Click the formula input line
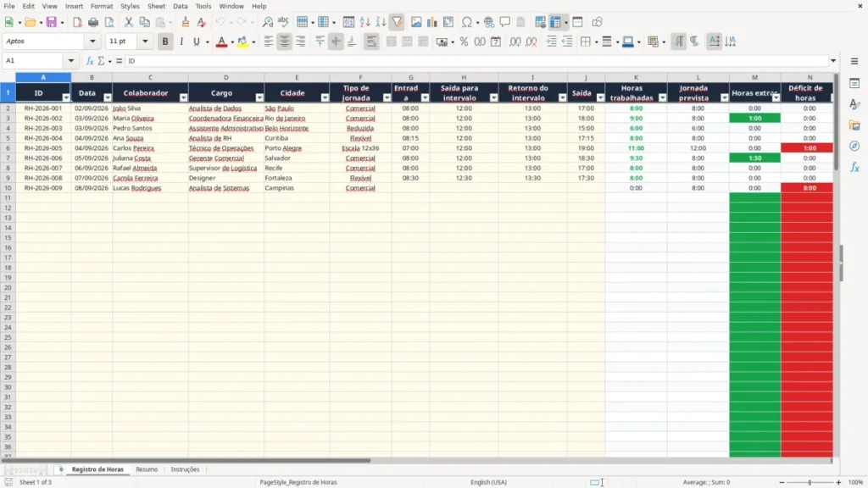Screen dimensions: 868x488 (x=476, y=61)
